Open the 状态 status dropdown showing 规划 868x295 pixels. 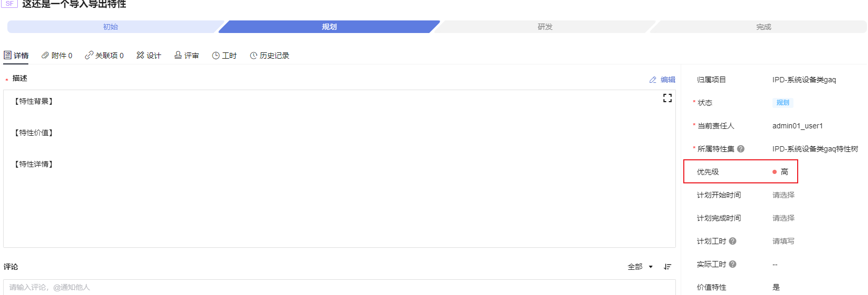pos(782,103)
